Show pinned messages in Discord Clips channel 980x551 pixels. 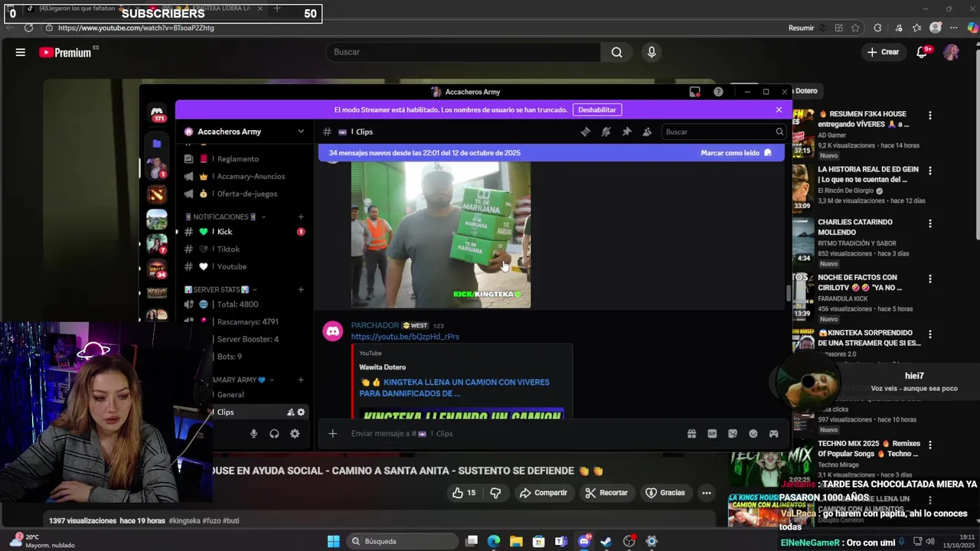pyautogui.click(x=626, y=132)
